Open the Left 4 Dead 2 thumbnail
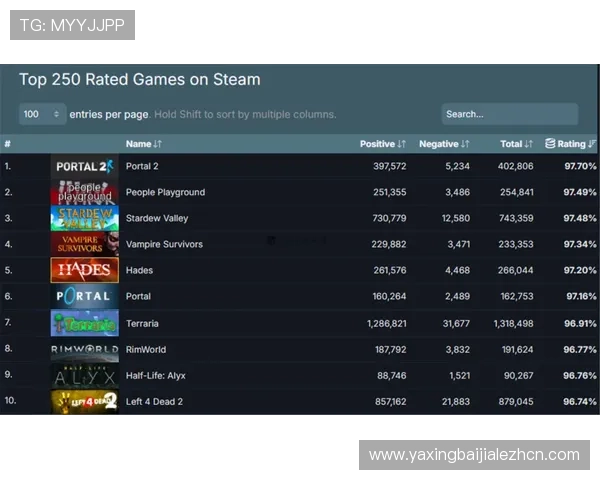The image size is (600, 480). pos(85,402)
